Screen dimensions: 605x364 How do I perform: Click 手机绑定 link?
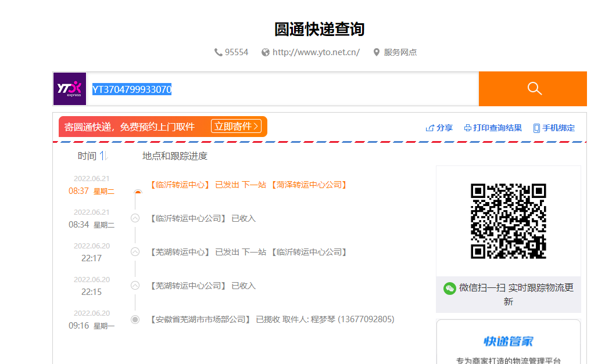coord(559,128)
